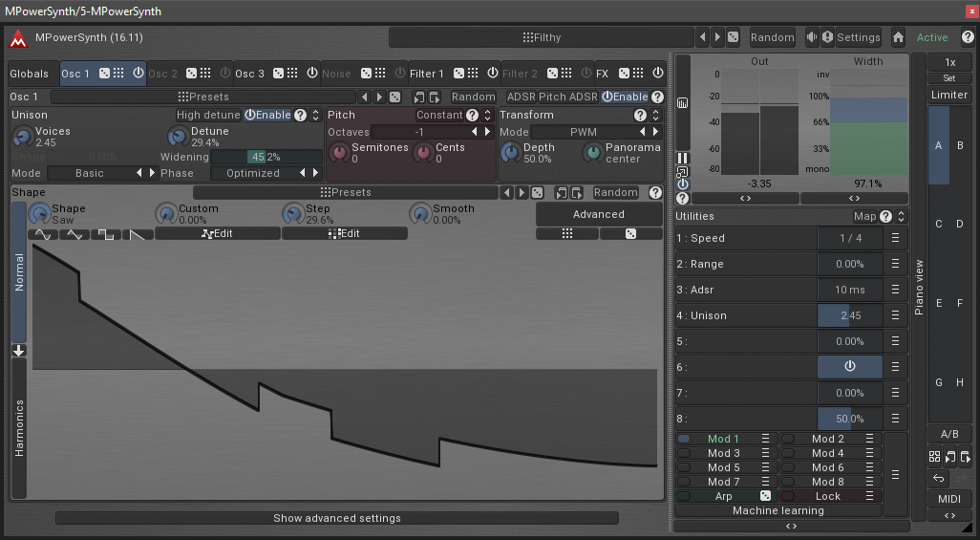Open the Filthy preset selector
The height and width of the screenshot is (540, 980).
pos(542,37)
